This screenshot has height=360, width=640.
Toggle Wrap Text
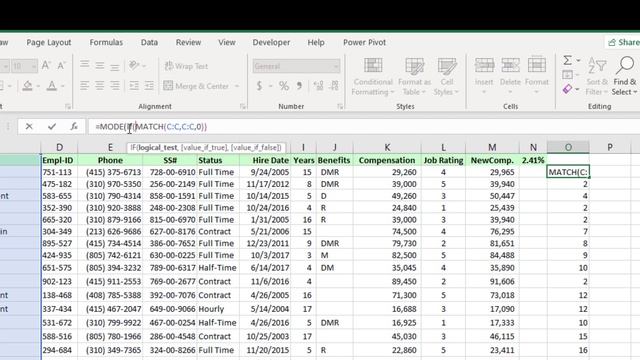pos(186,66)
